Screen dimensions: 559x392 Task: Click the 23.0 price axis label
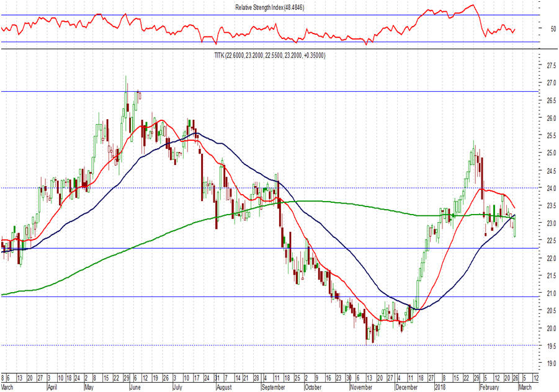[551, 223]
